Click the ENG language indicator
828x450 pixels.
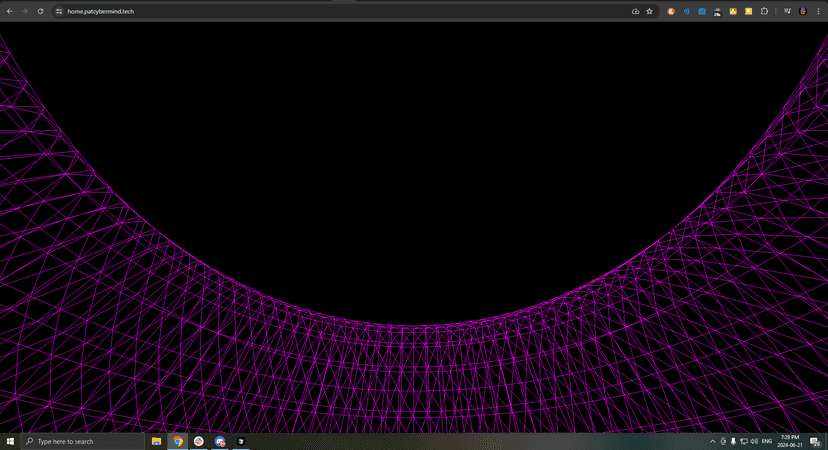pyautogui.click(x=767, y=441)
